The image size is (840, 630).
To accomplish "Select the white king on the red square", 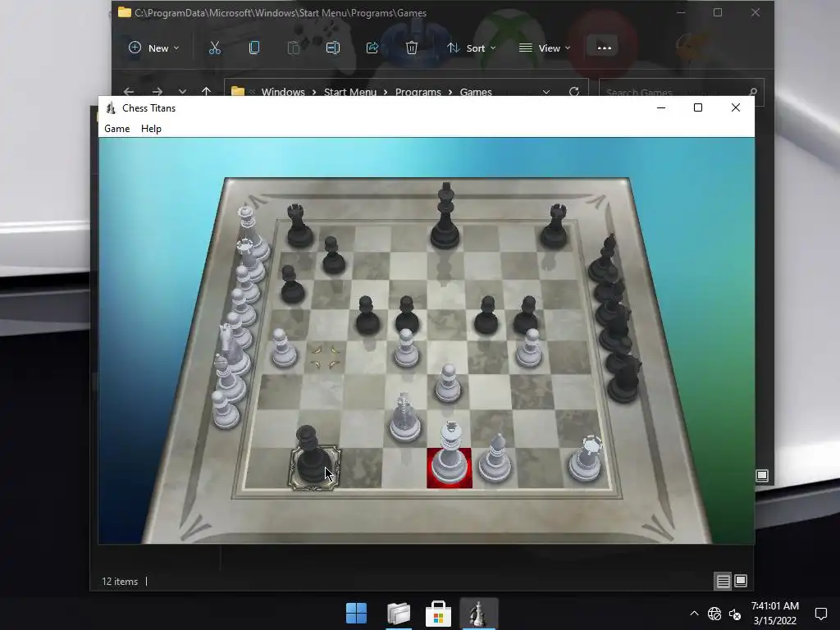I will pos(450,454).
